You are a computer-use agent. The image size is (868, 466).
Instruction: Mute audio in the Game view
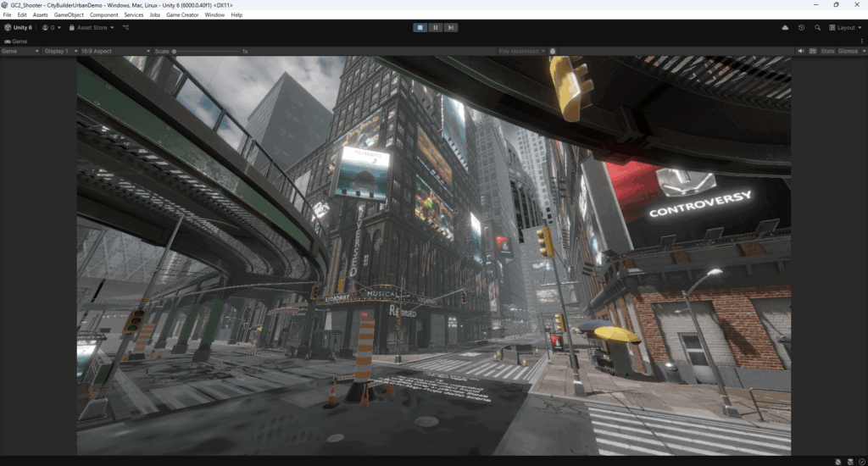click(801, 51)
